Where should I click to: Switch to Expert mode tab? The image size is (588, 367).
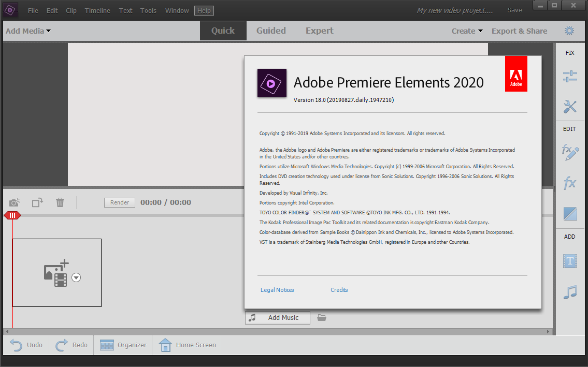pyautogui.click(x=320, y=31)
